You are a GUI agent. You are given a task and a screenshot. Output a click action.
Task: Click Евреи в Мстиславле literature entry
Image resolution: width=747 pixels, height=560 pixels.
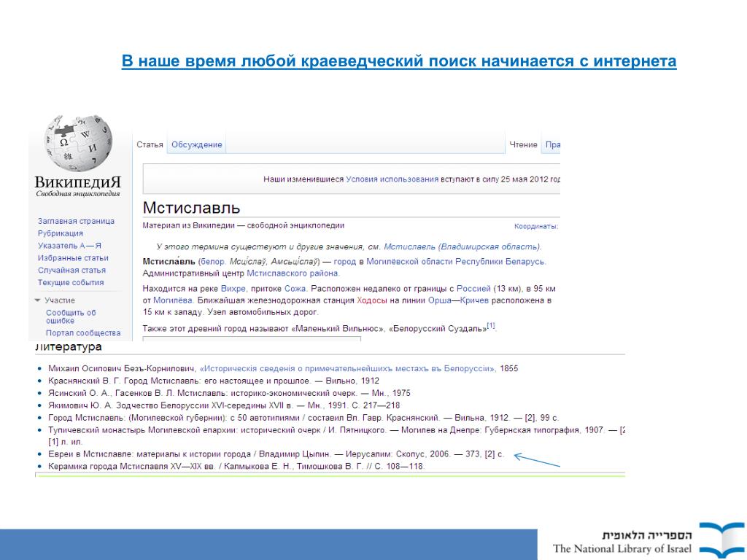(276, 454)
